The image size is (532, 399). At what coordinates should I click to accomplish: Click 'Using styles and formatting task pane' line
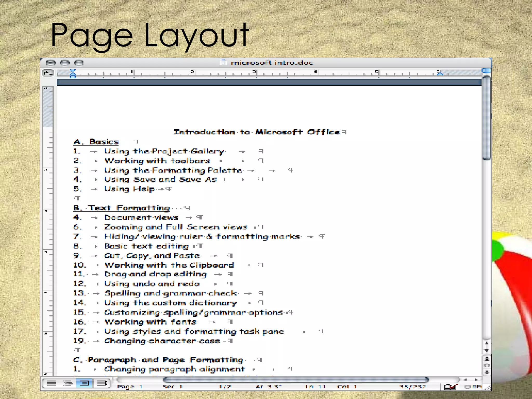(194, 331)
